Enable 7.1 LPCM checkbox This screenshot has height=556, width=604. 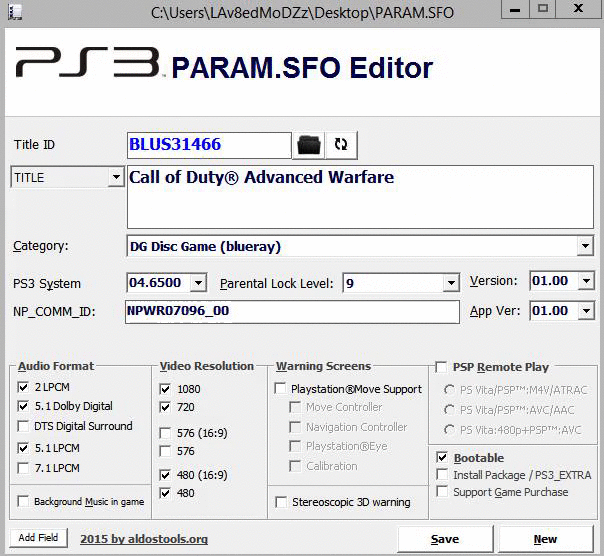pos(23,468)
